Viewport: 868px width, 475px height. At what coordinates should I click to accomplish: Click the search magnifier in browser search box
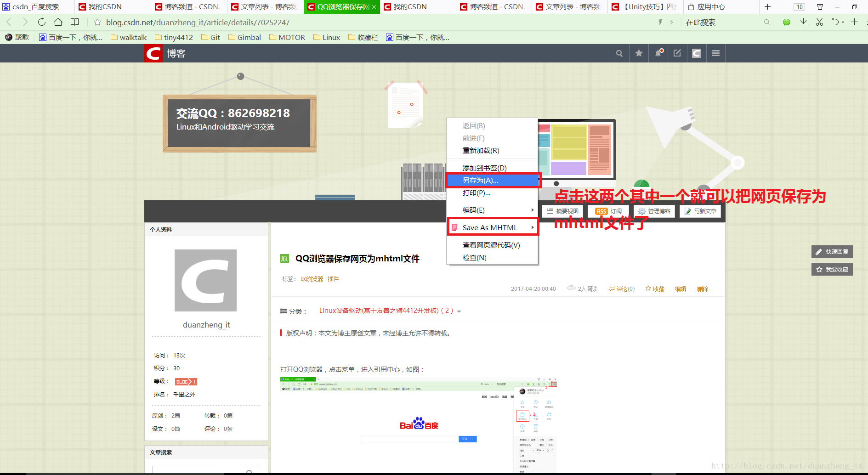pyautogui.click(x=766, y=22)
